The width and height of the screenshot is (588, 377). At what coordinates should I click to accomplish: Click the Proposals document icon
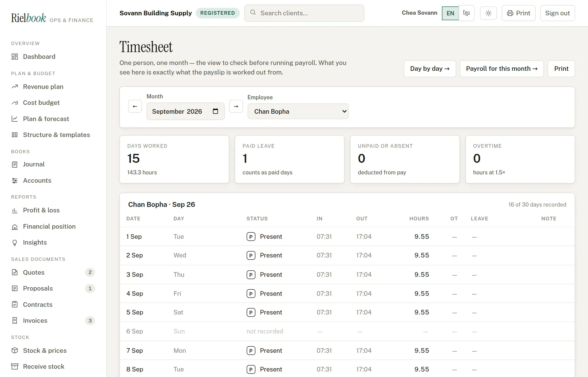pyautogui.click(x=15, y=289)
